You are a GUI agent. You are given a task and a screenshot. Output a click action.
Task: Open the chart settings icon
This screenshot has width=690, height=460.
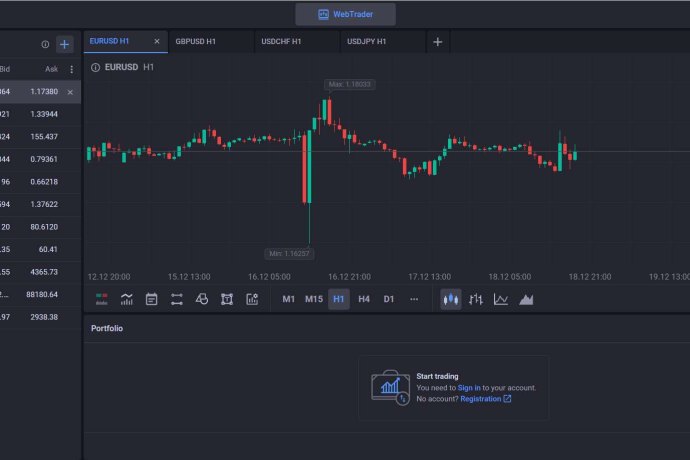click(252, 299)
